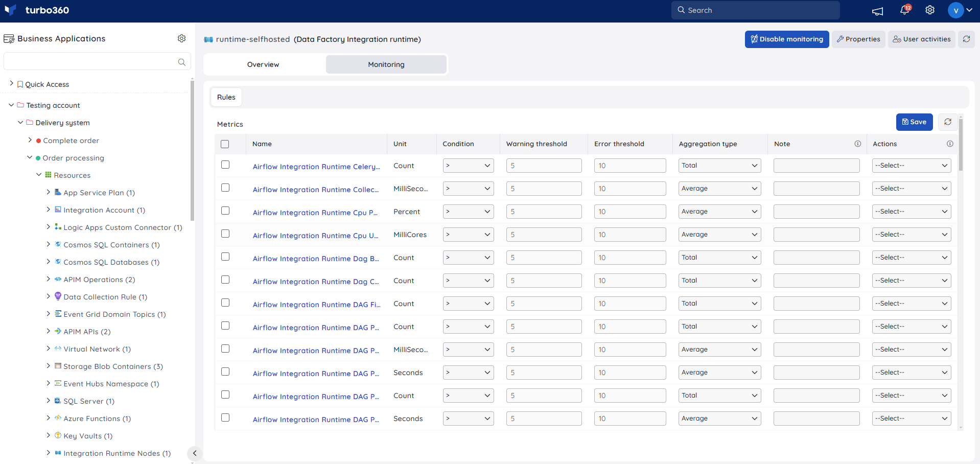Open Aggregation type for MilliCores row
This screenshot has width=980, height=464.
(x=719, y=235)
